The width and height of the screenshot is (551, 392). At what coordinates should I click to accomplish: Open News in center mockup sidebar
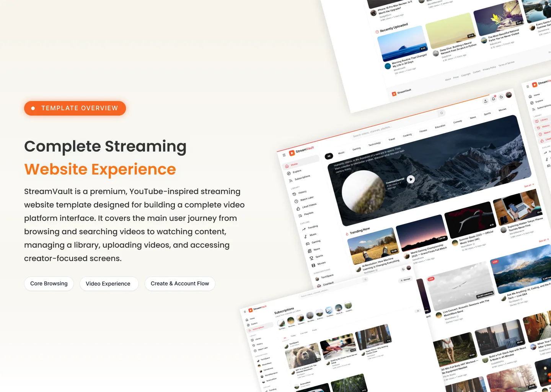click(314, 250)
